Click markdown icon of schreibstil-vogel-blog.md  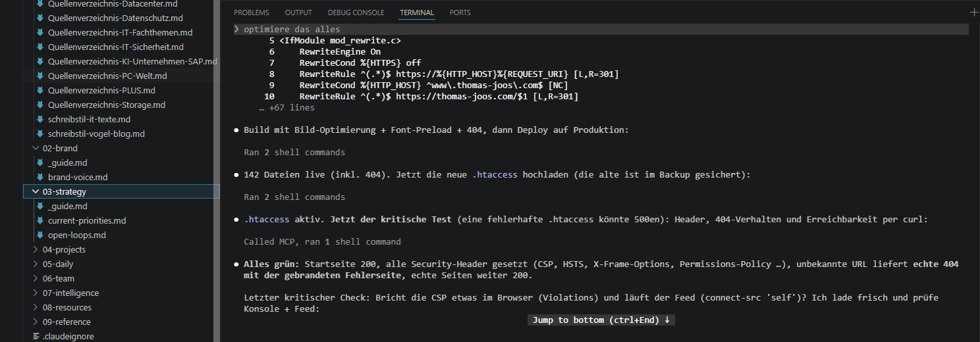pyautogui.click(x=40, y=134)
